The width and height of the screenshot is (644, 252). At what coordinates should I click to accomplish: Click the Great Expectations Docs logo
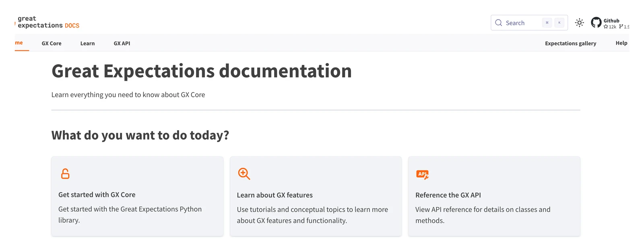[47, 22]
